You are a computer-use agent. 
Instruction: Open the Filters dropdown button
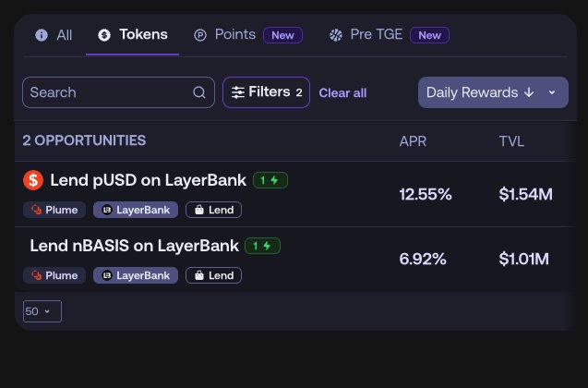(x=266, y=92)
